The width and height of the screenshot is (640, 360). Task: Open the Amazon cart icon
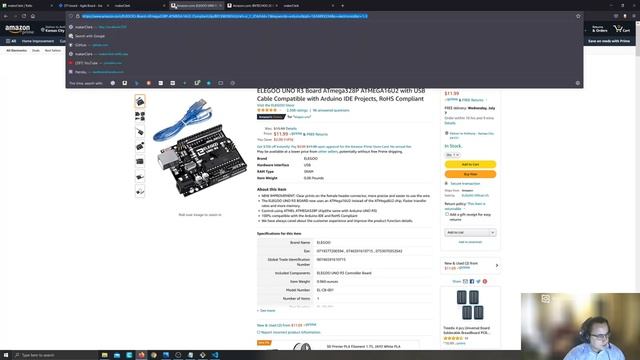click(622, 29)
